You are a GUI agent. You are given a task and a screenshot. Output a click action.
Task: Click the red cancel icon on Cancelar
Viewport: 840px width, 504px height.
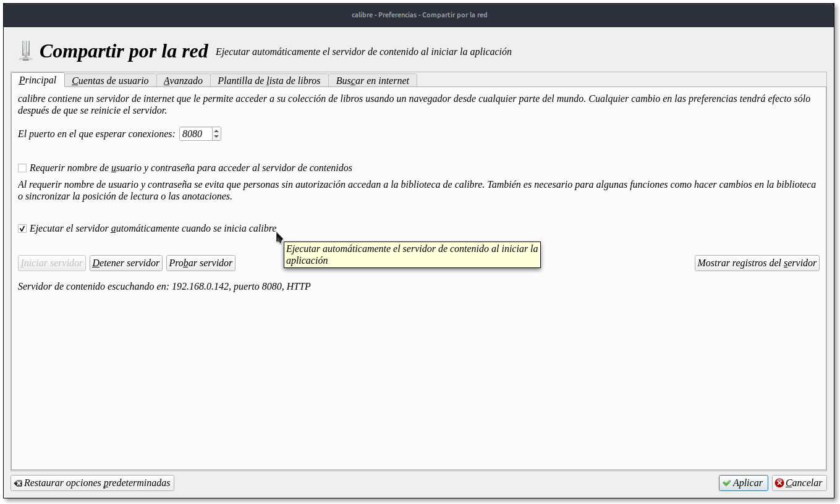tap(779, 483)
